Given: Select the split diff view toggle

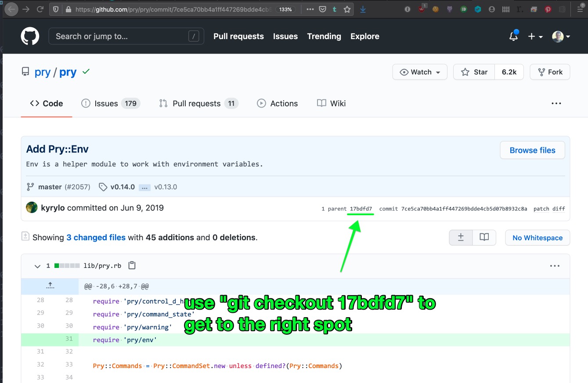Looking at the screenshot, I should tap(484, 237).
